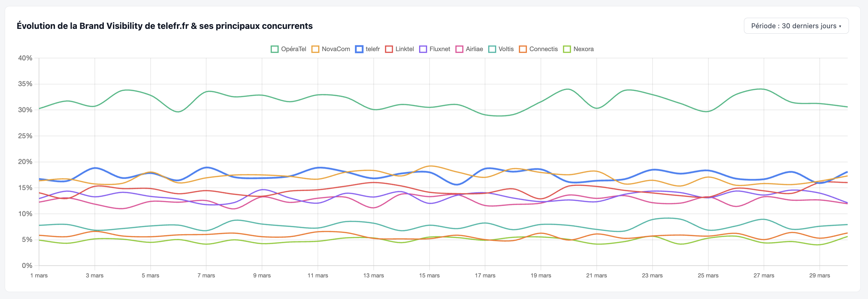Hide the Nexora line via legend label
Viewport: 868px width, 299px height.
coord(583,49)
